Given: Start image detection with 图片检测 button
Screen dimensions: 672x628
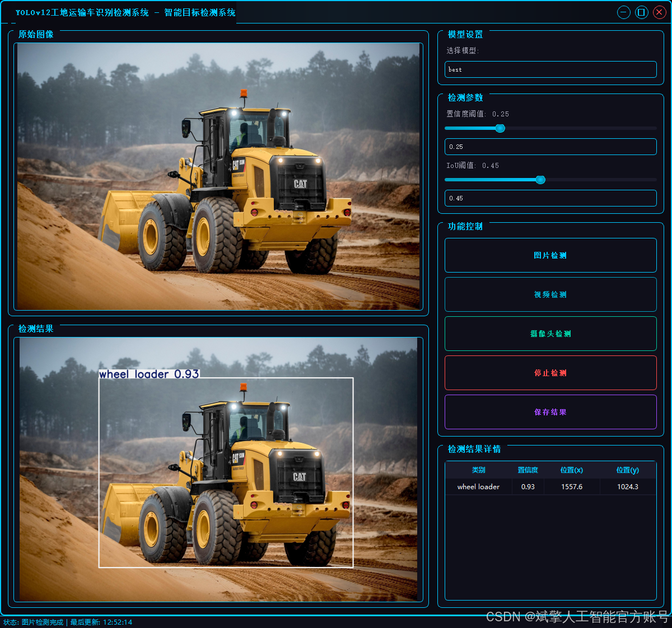Looking at the screenshot, I should coord(550,255).
